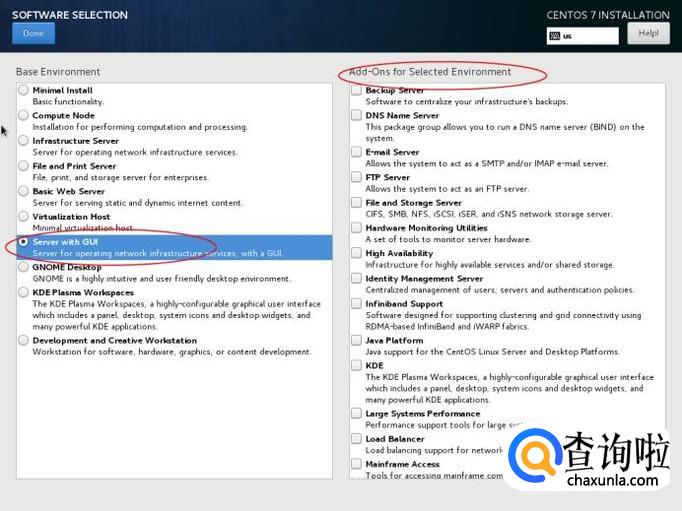Enable the Backup Server add-on
The width and height of the screenshot is (682, 511).
click(x=357, y=90)
